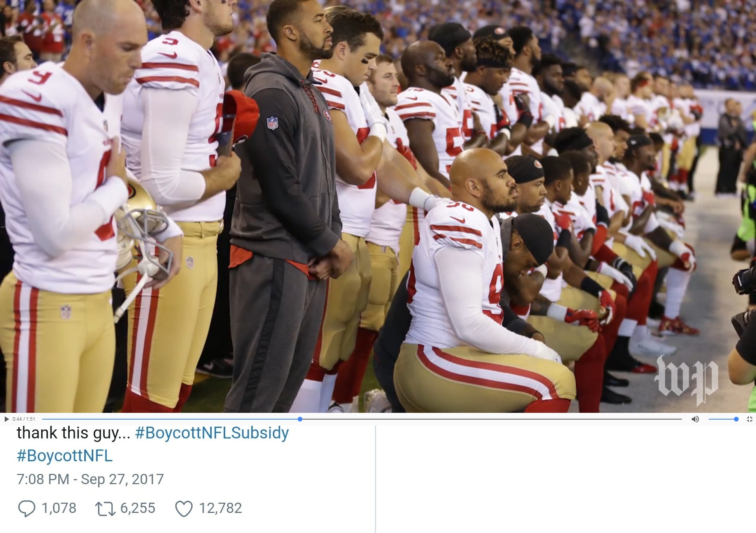The height and width of the screenshot is (533, 756).
Task: Click the 0:44 / 1:51 time display
Action: tap(24, 419)
